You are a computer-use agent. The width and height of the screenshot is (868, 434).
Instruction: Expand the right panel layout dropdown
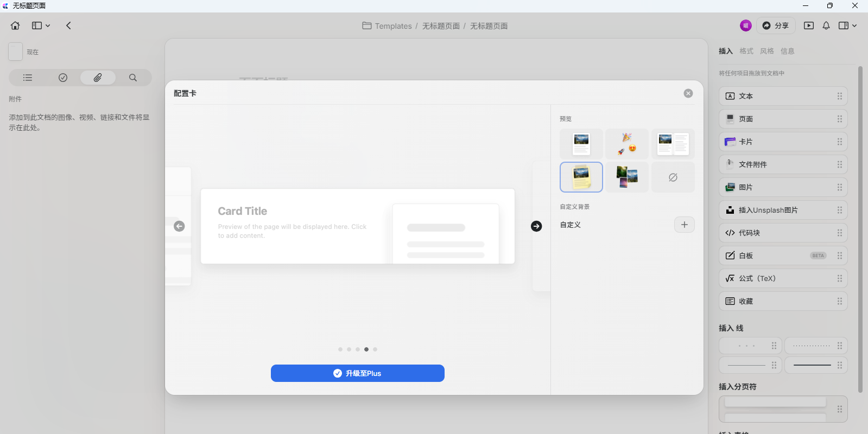click(x=847, y=25)
